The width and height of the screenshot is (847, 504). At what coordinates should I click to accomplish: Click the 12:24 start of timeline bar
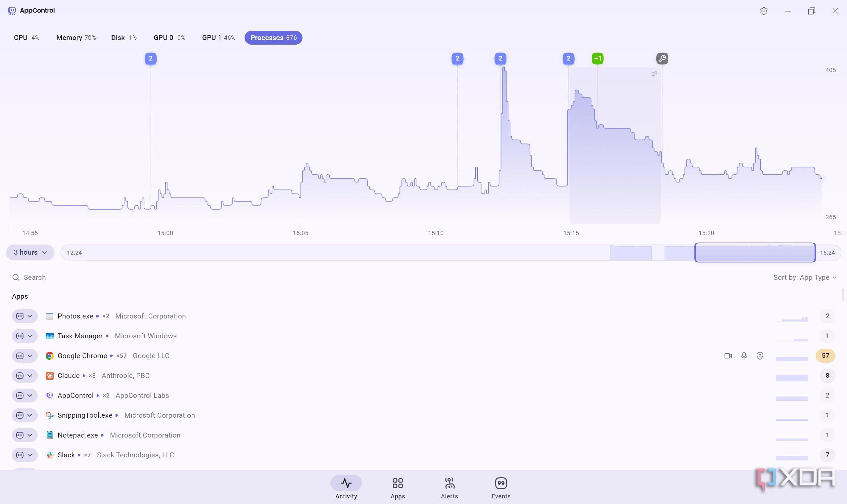point(74,253)
